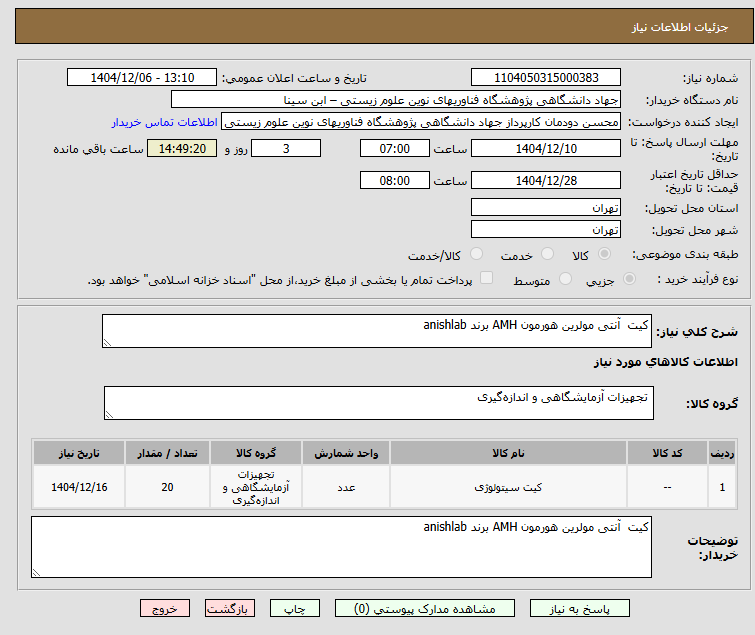This screenshot has width=755, height=635.
Task: Click the کیت سیتولوژی table cell
Action: coord(508,487)
